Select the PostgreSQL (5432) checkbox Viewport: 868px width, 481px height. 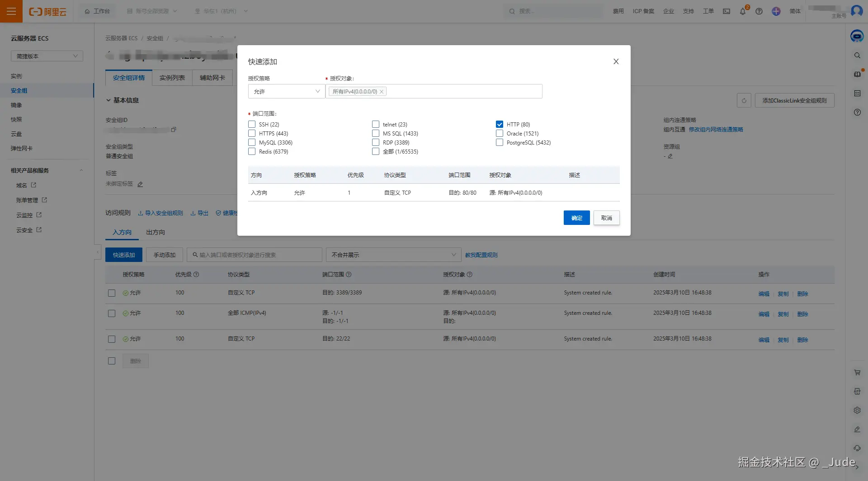[500, 142]
